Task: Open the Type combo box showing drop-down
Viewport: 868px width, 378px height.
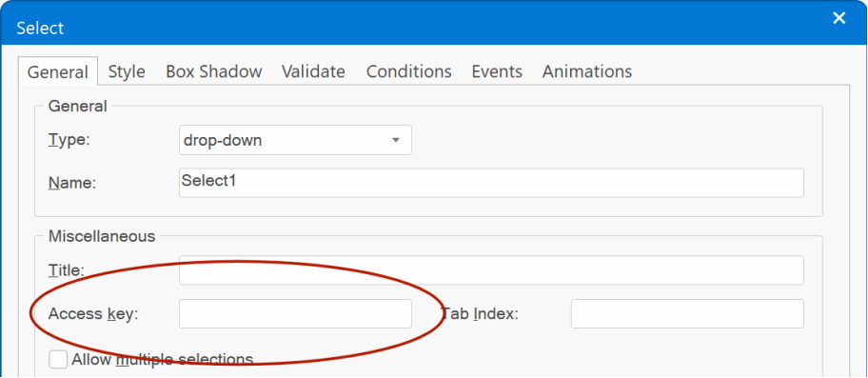Action: (296, 140)
